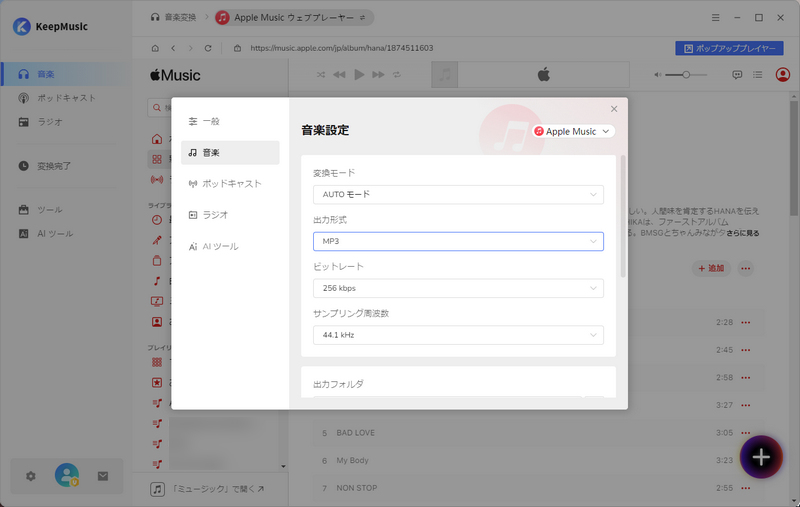Select the My Body track row
This screenshot has height=507, width=800.
[x=538, y=461]
